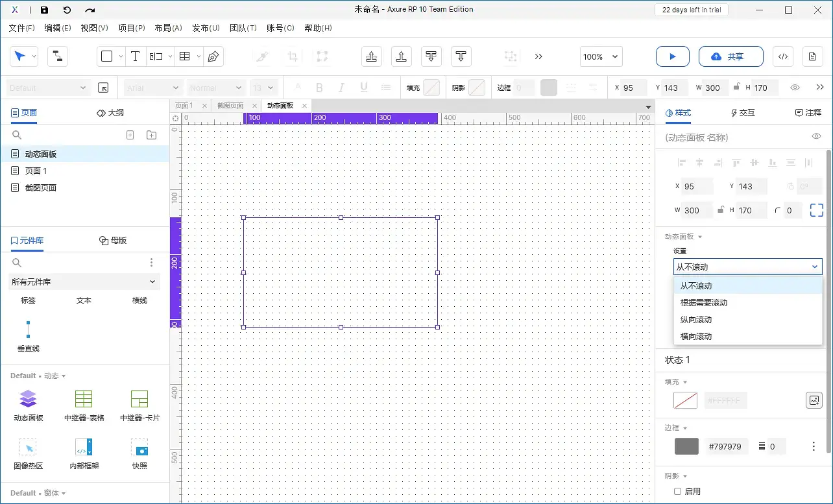Screen dimensions: 833x504
Task: Choose the rectangle shape tool
Action: point(107,56)
